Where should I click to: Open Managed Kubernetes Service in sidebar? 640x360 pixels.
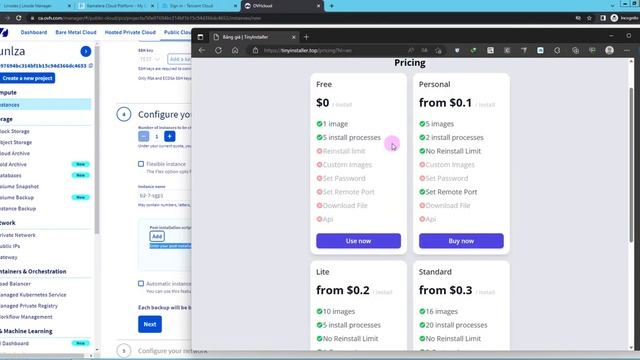click(33, 295)
